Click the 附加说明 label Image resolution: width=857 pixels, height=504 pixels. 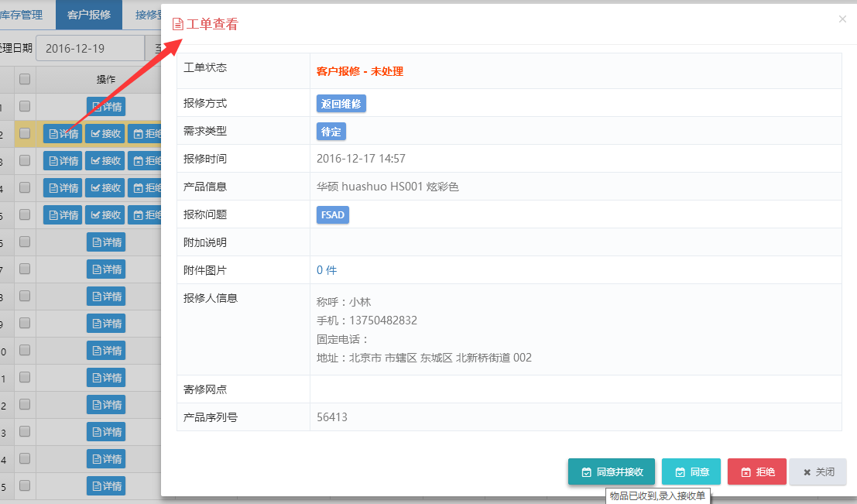[x=205, y=242]
